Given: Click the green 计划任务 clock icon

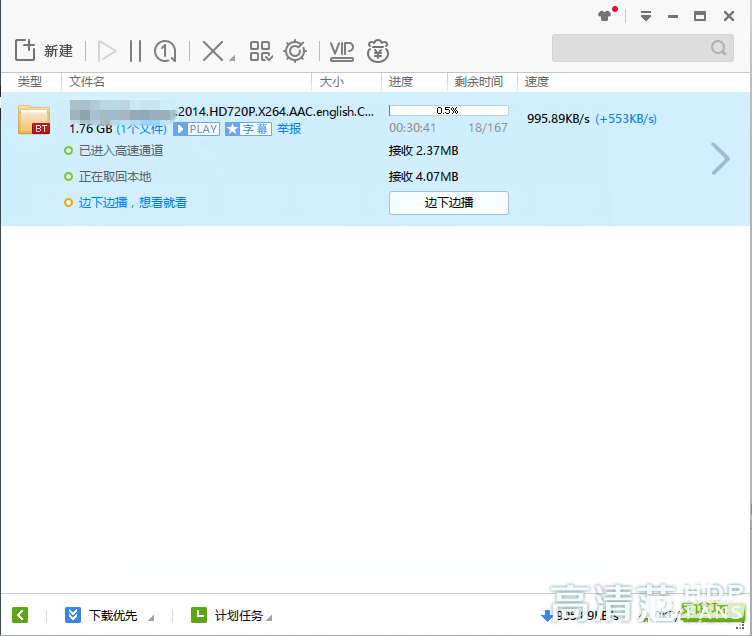Looking at the screenshot, I should pos(199,615).
